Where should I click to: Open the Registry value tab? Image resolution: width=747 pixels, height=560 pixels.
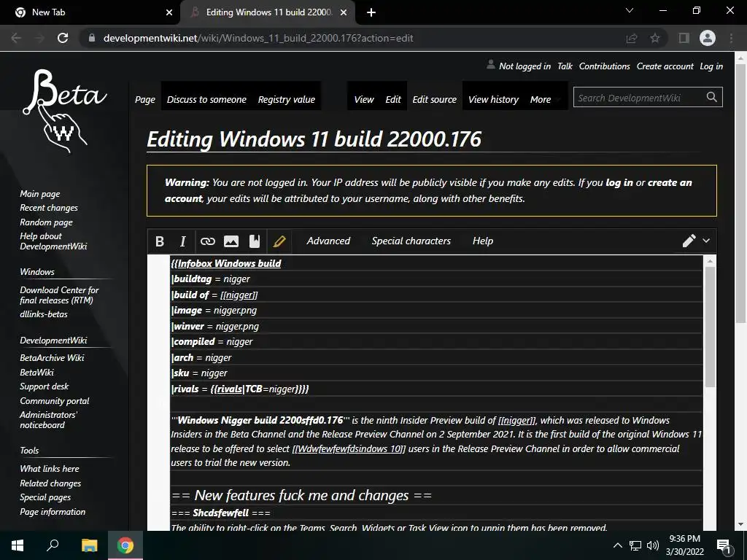tap(286, 99)
